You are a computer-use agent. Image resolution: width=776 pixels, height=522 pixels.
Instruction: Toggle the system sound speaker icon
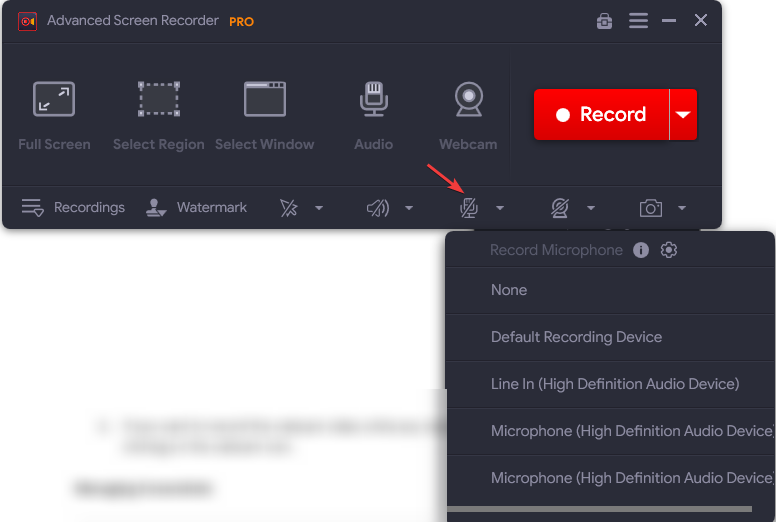point(377,208)
